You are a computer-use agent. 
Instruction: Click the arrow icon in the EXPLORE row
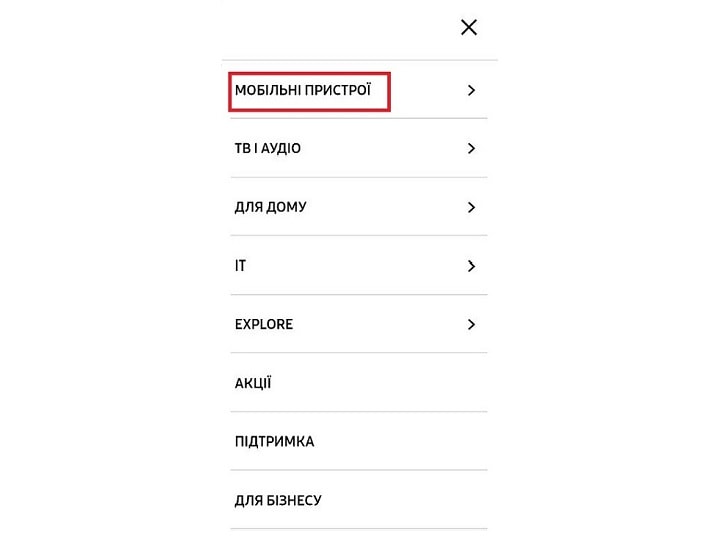point(471,325)
